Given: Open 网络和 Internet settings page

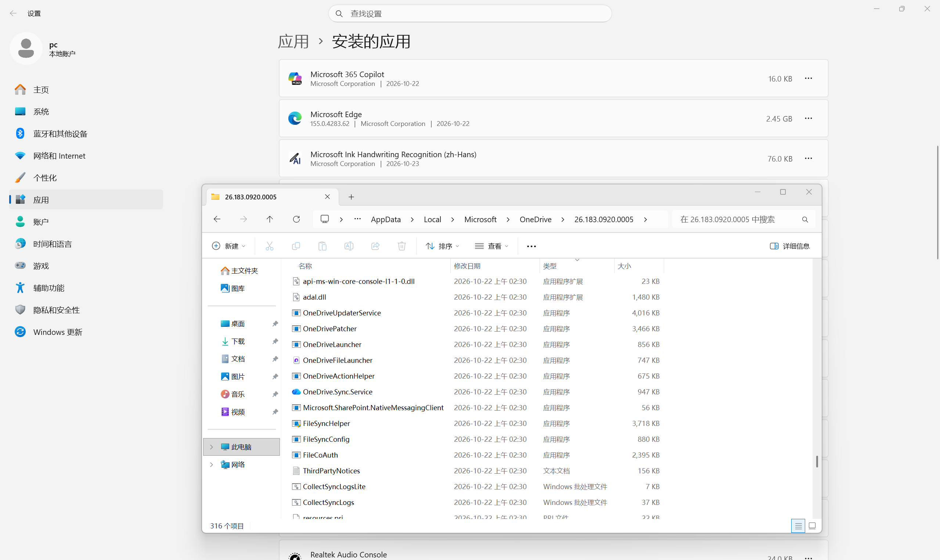Looking at the screenshot, I should 86,156.
